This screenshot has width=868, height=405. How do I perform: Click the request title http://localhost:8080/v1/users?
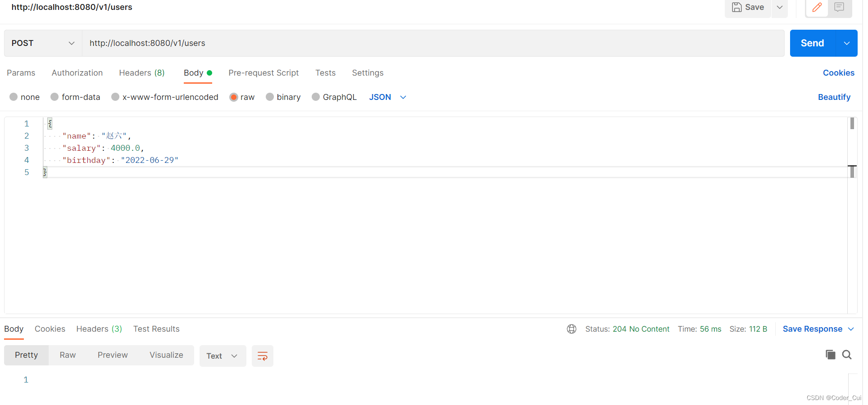click(72, 7)
